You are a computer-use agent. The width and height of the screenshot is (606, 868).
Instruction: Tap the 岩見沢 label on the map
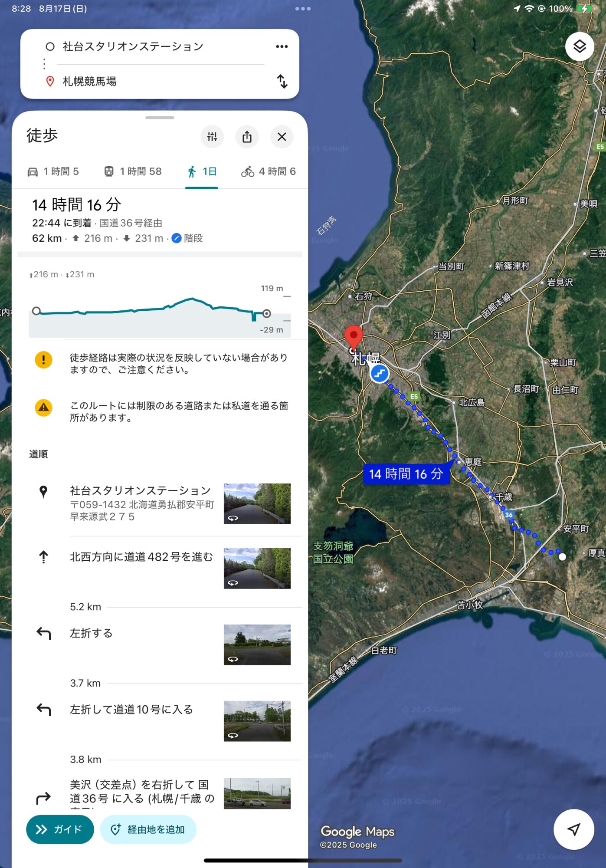(560, 282)
